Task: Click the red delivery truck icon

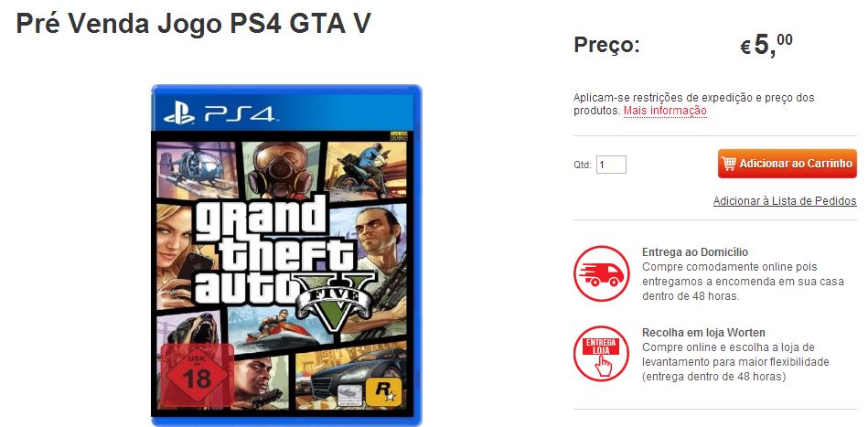Action: tap(601, 273)
